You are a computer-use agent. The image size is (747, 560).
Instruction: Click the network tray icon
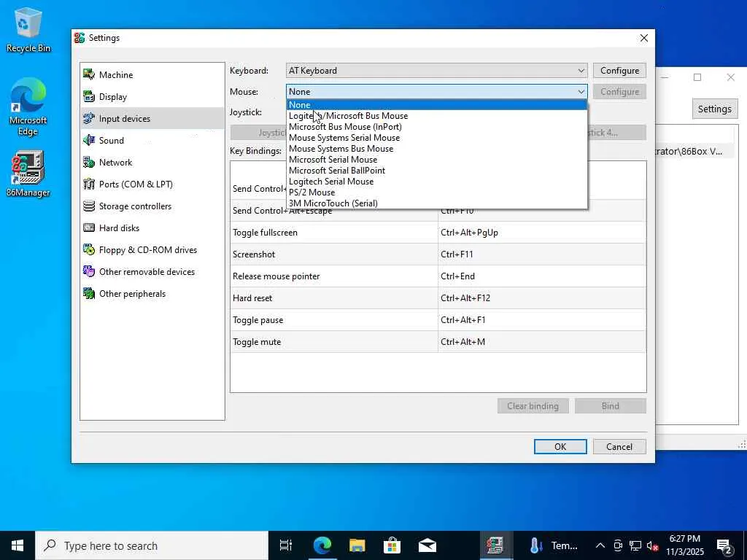[635, 545]
